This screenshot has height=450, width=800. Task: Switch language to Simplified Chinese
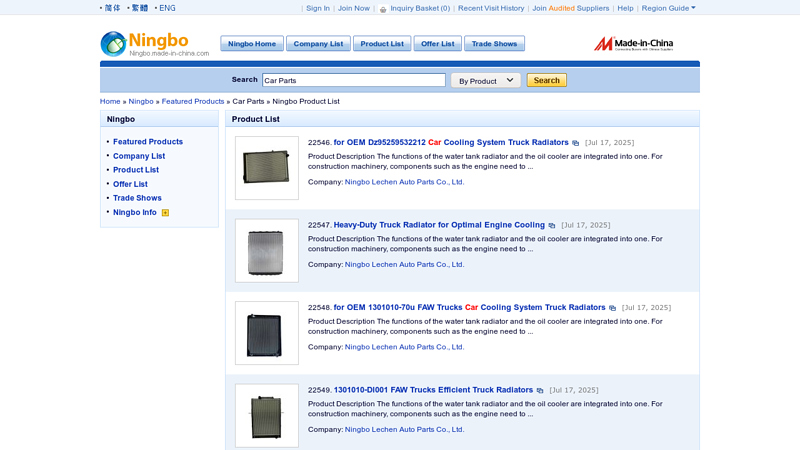pos(112,8)
